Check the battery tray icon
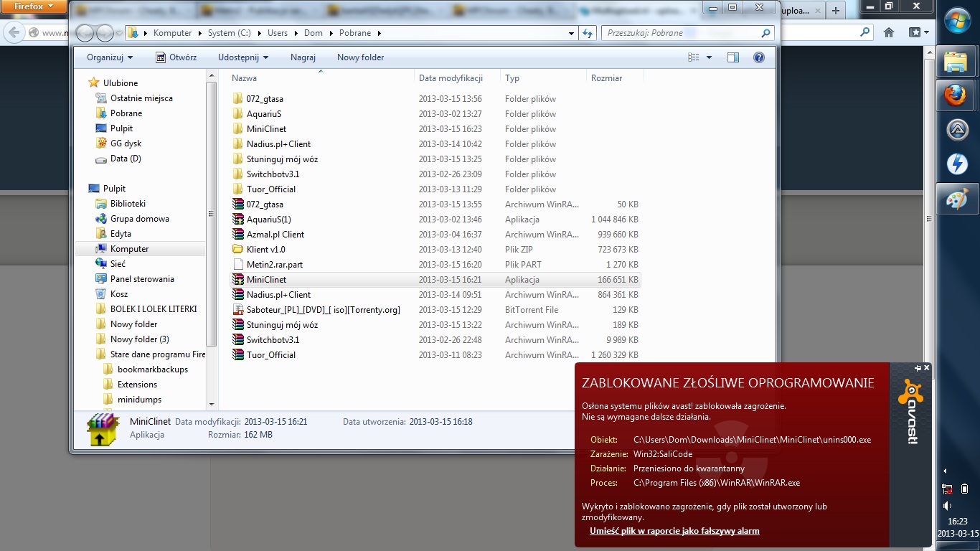The height and width of the screenshot is (551, 980). [x=965, y=489]
